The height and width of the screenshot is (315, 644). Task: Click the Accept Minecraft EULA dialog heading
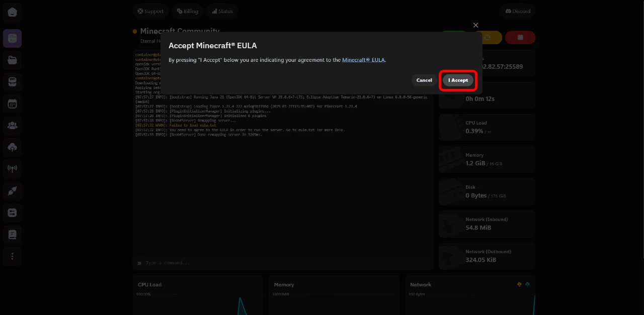coord(212,46)
